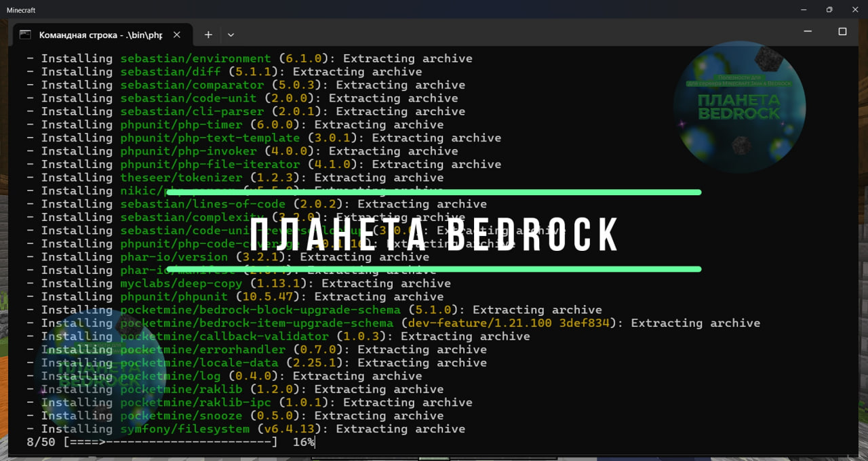The width and height of the screenshot is (868, 461).
Task: Click the pocketmine/snooze package name
Action: coord(181,416)
